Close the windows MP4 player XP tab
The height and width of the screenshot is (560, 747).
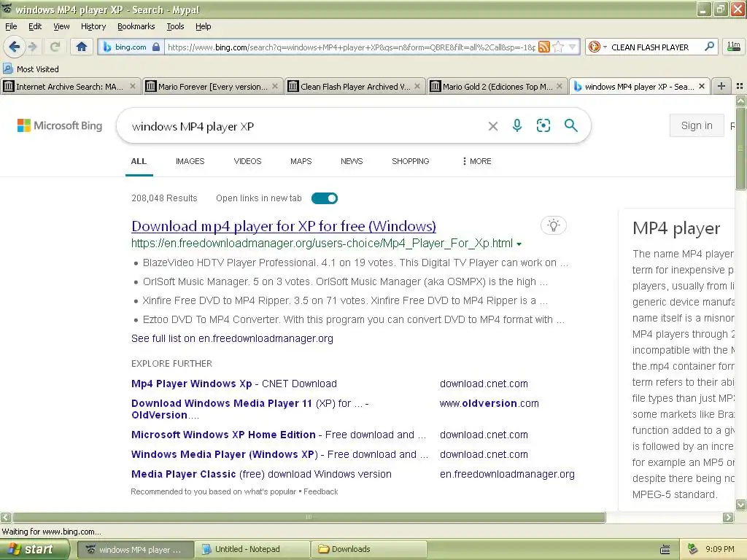[x=702, y=86]
